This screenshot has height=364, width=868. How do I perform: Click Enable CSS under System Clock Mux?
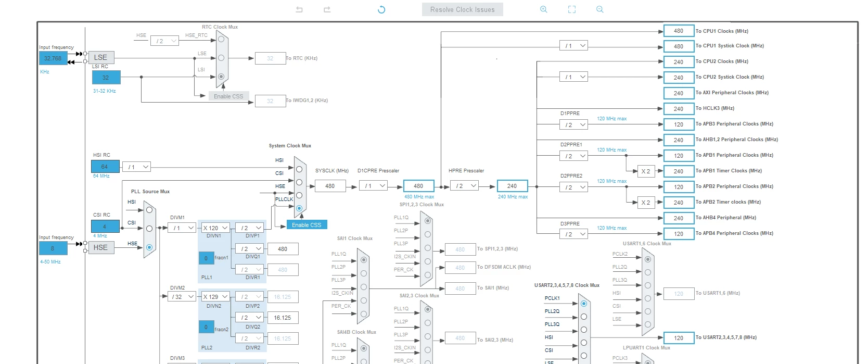[x=307, y=225]
